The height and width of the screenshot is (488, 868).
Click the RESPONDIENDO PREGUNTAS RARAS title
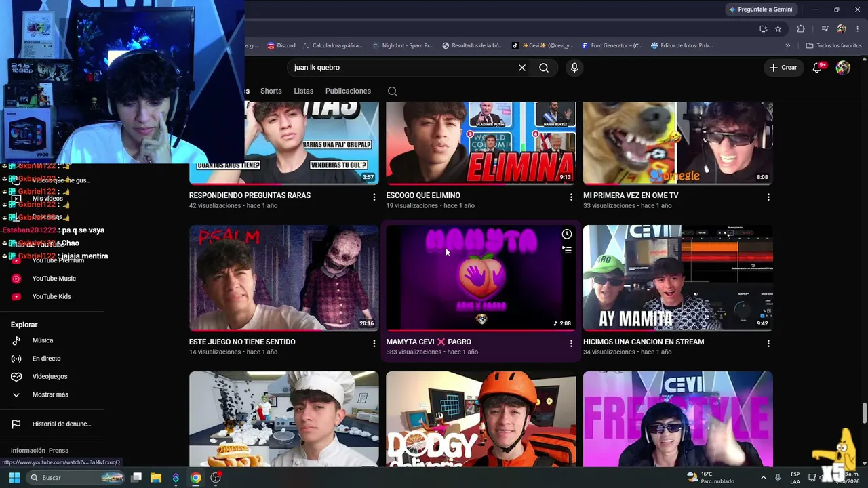[250, 195]
